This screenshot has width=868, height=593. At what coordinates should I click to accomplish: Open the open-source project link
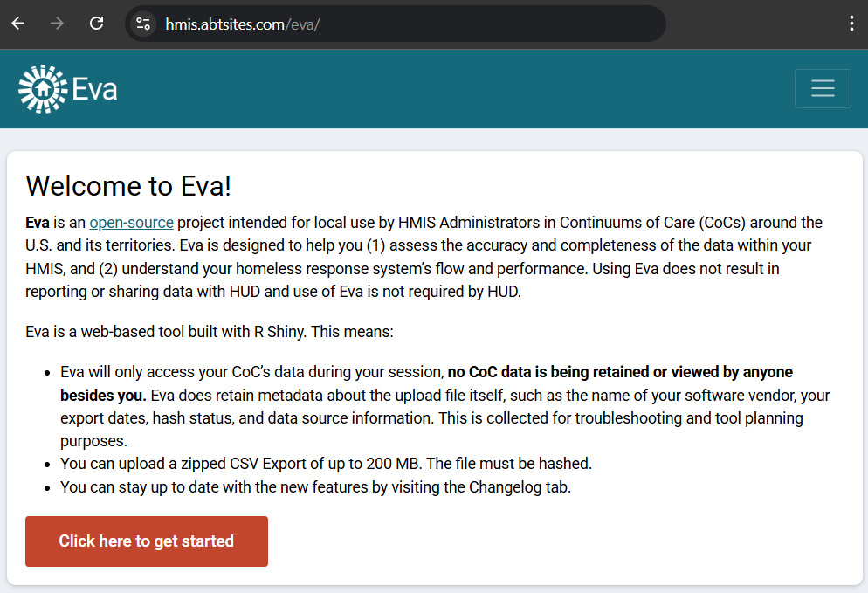click(131, 223)
